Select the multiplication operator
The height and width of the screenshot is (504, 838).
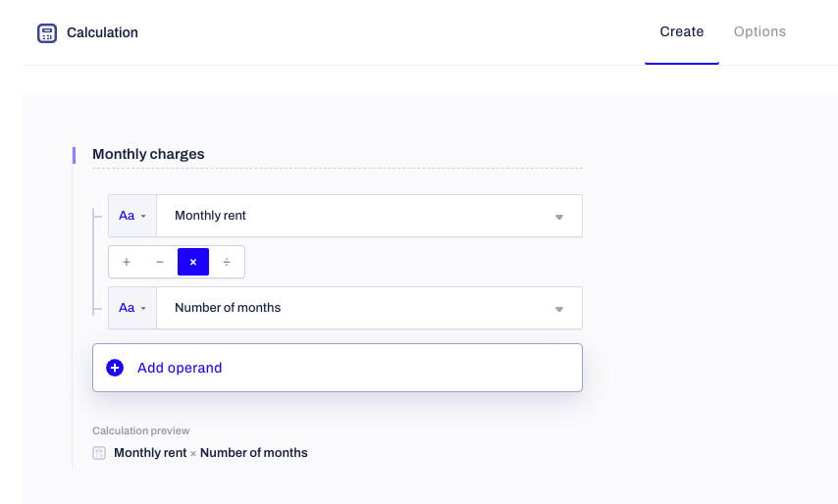[x=193, y=262]
